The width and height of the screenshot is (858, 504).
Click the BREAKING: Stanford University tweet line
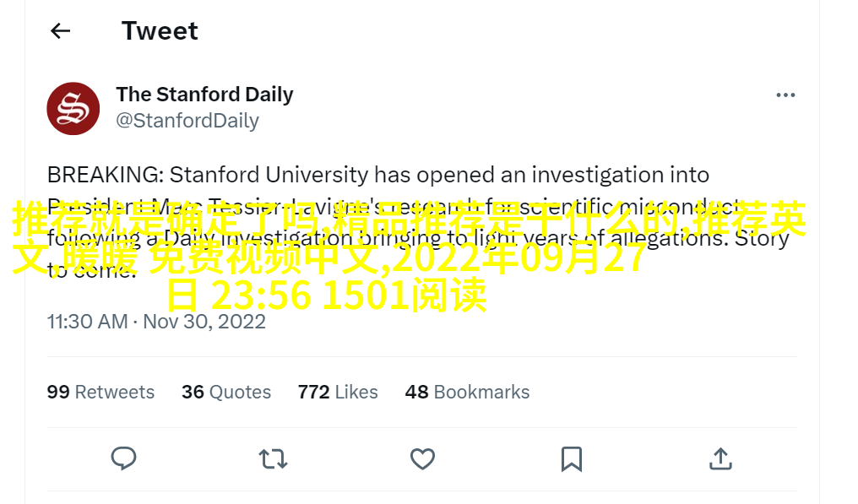click(x=378, y=175)
